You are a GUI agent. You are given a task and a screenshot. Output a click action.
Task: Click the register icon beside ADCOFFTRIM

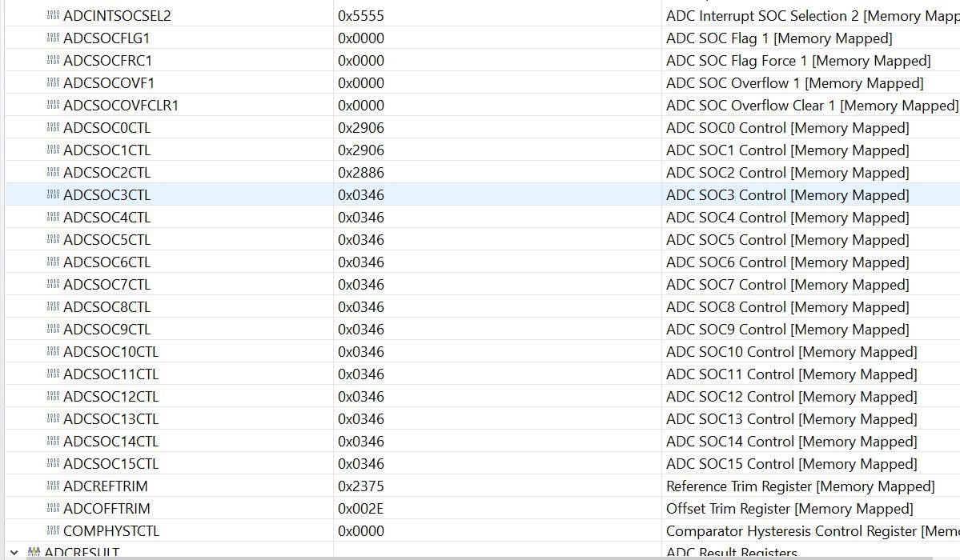point(54,508)
